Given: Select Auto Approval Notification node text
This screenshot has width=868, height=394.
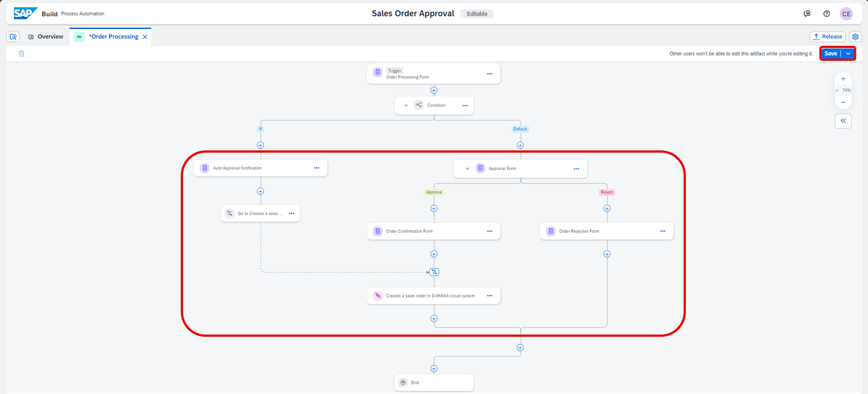Looking at the screenshot, I should click(237, 168).
